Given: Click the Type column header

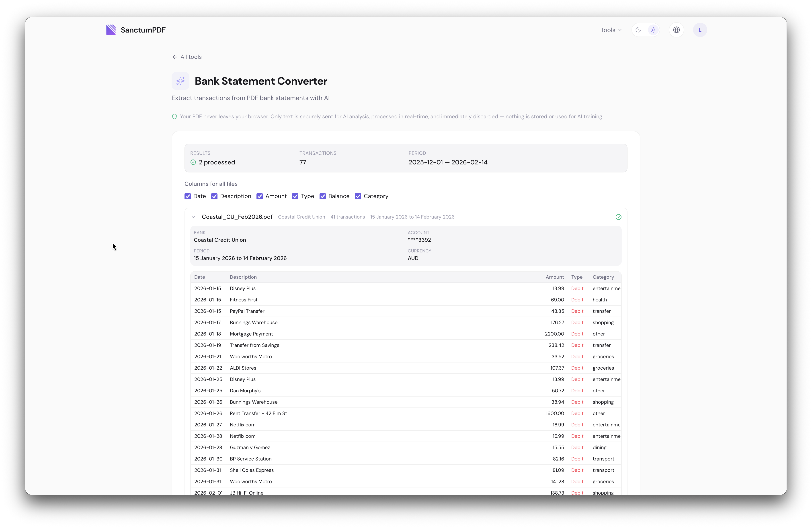Looking at the screenshot, I should point(577,277).
